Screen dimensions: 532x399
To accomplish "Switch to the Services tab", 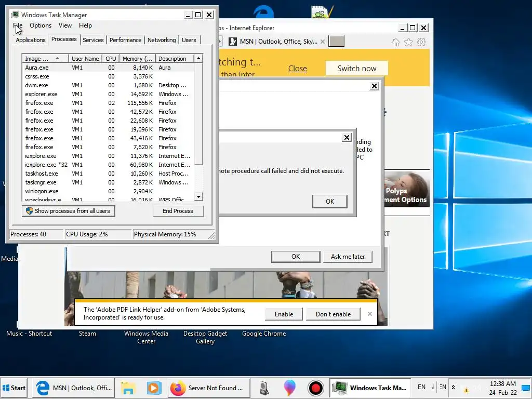I will [93, 40].
